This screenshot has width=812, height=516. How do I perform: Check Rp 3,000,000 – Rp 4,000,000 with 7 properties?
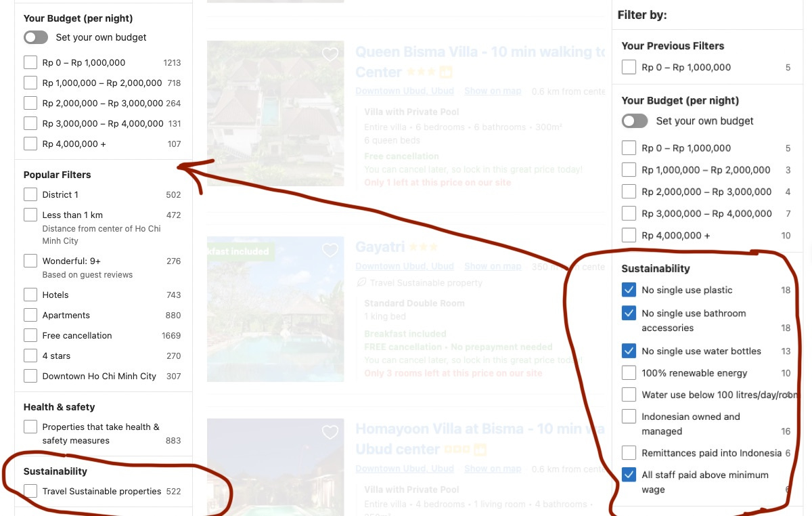629,213
